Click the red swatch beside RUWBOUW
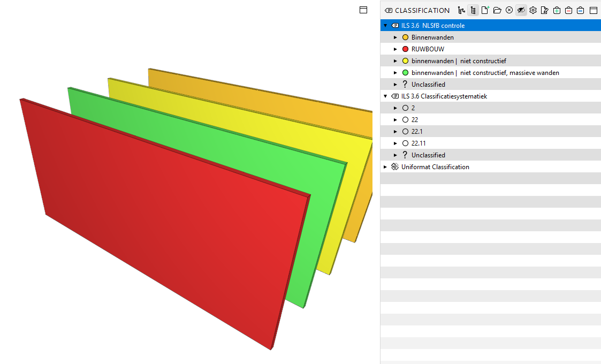The width and height of the screenshot is (601, 364). click(x=405, y=49)
